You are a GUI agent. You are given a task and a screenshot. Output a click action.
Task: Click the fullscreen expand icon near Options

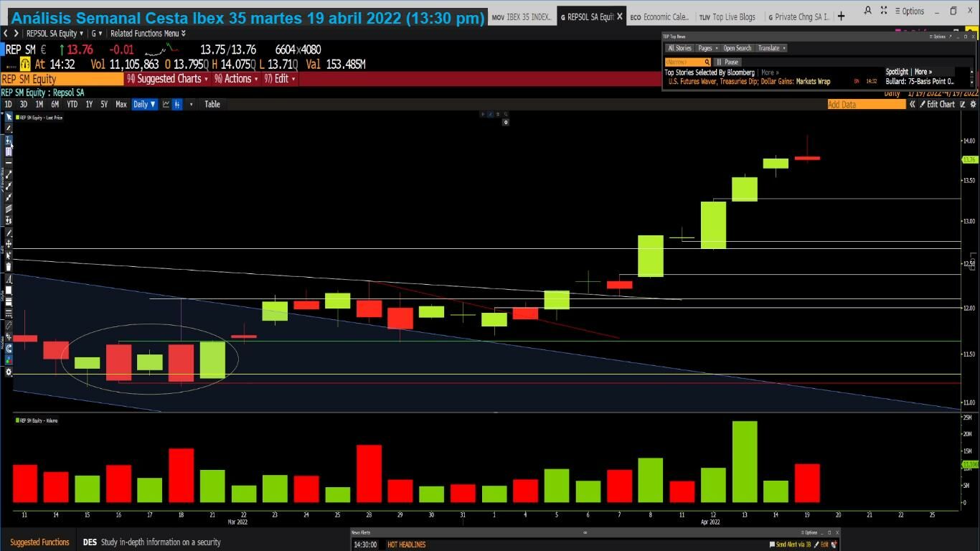pos(883,11)
